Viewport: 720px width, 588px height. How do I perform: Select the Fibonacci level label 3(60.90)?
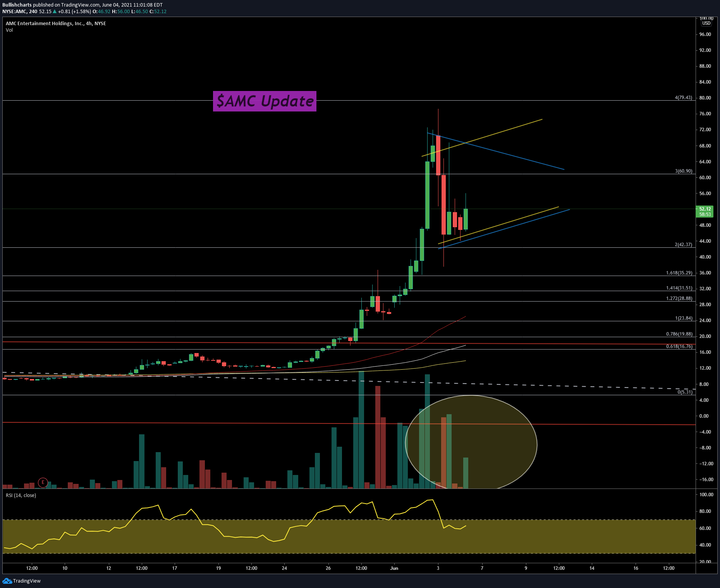[684, 171]
